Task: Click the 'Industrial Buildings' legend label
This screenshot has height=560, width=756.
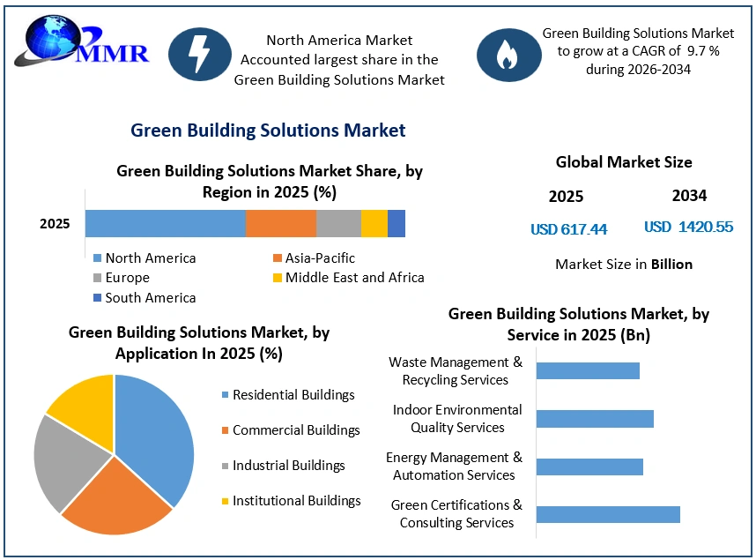Action: coord(289,466)
